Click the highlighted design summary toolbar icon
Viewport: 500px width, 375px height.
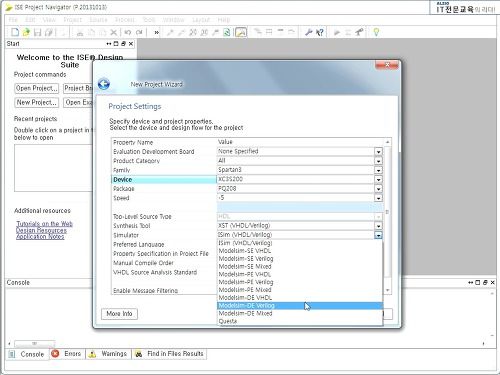click(x=241, y=32)
